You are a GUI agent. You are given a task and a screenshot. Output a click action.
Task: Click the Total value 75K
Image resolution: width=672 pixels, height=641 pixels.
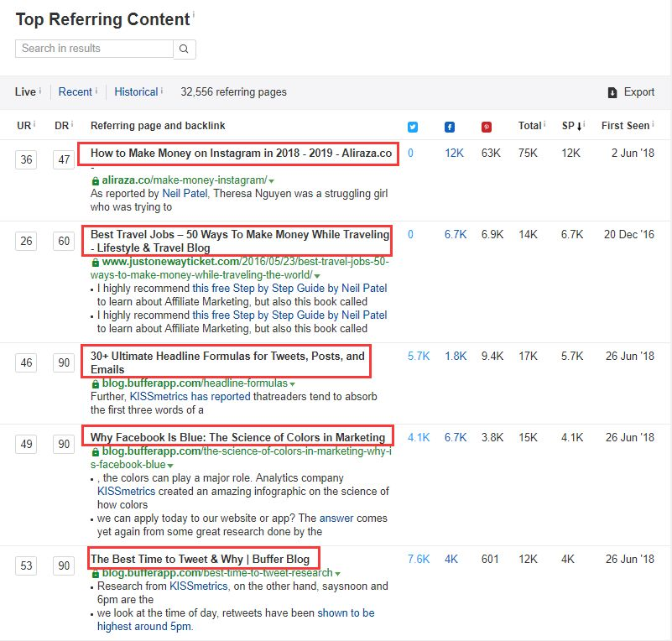(528, 154)
